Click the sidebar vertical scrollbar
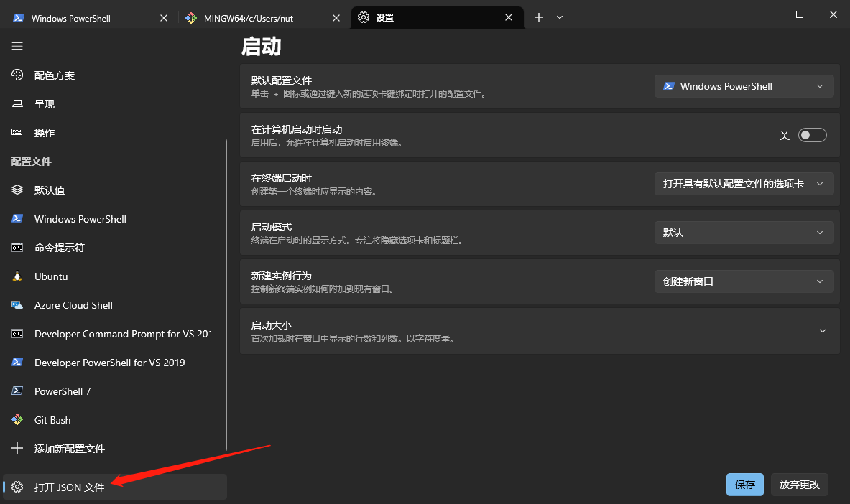The height and width of the screenshot is (504, 850). point(226,295)
